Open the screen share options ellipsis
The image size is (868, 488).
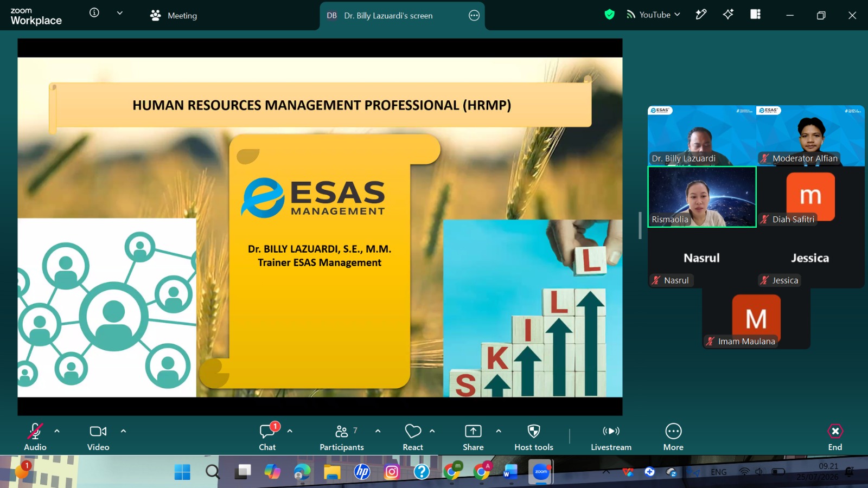point(474,16)
